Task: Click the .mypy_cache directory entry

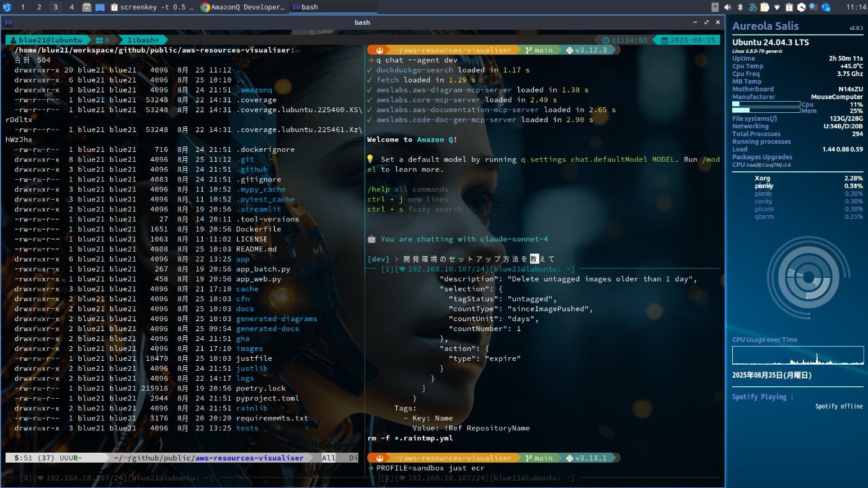Action: tap(261, 189)
